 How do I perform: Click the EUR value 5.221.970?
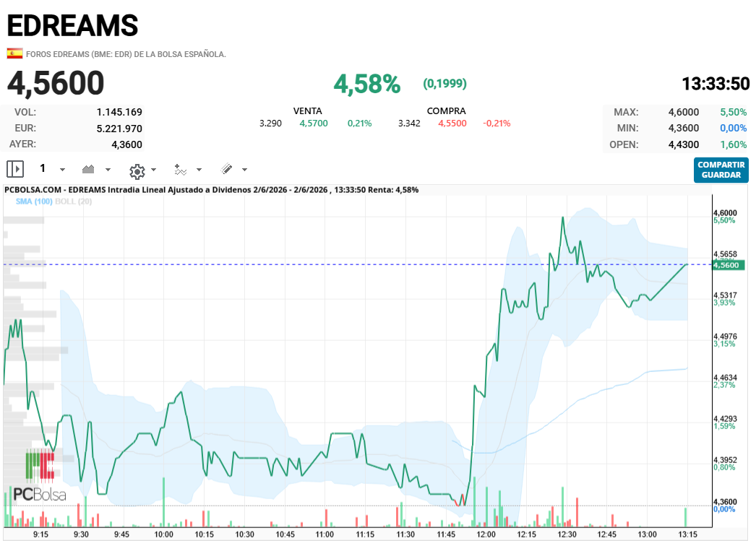(119, 129)
